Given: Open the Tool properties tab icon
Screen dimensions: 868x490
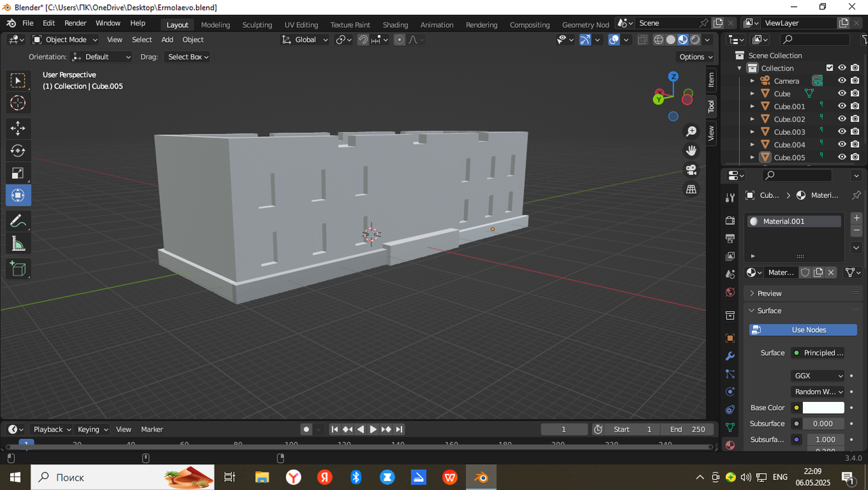Looking at the screenshot, I should (x=730, y=198).
